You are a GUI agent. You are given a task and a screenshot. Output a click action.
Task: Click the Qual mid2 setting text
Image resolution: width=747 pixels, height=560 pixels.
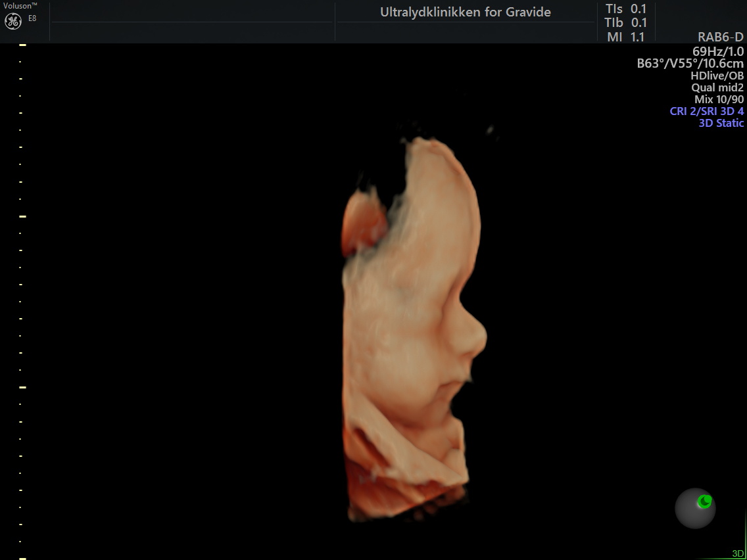[717, 87]
